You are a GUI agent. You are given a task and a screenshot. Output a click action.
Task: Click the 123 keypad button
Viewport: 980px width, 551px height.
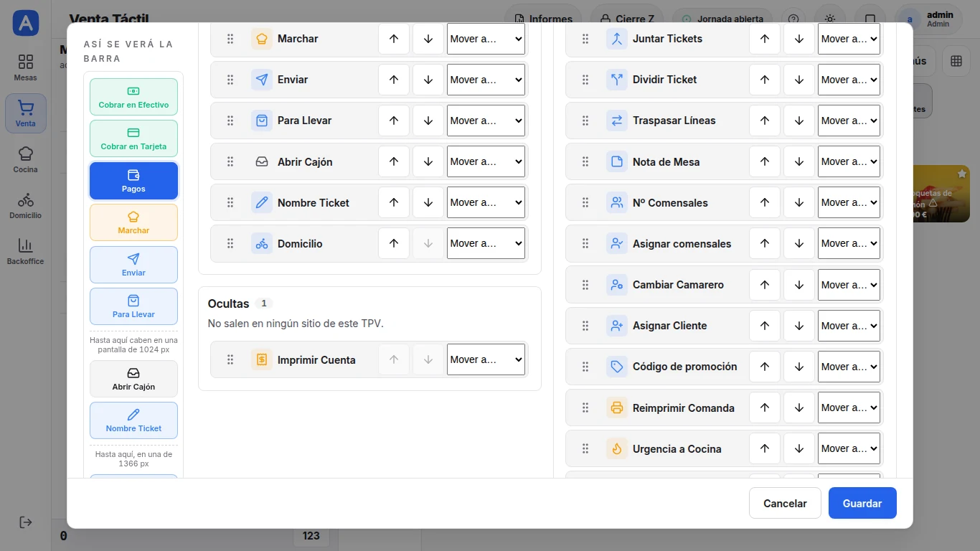(311, 535)
